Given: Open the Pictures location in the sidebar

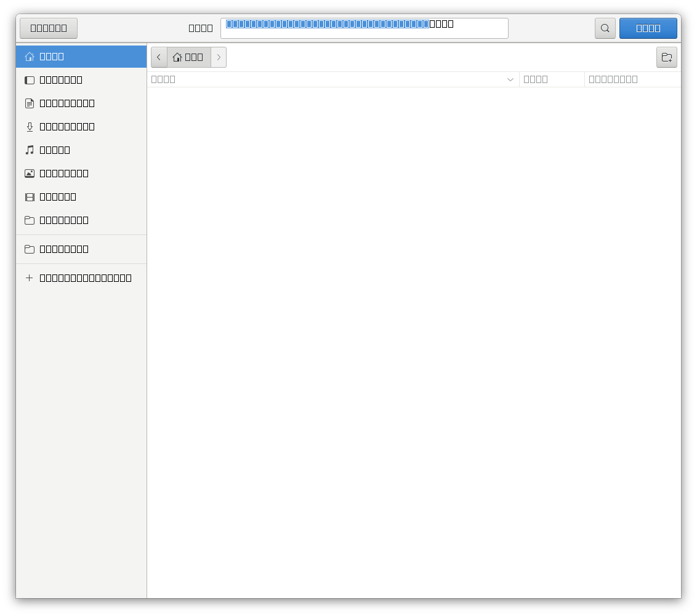Looking at the screenshot, I should pos(64,173).
